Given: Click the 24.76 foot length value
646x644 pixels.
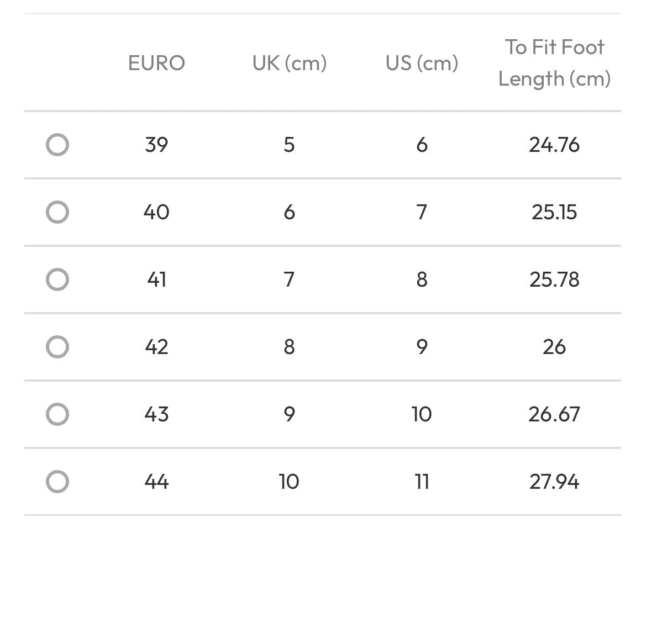Looking at the screenshot, I should (554, 145).
